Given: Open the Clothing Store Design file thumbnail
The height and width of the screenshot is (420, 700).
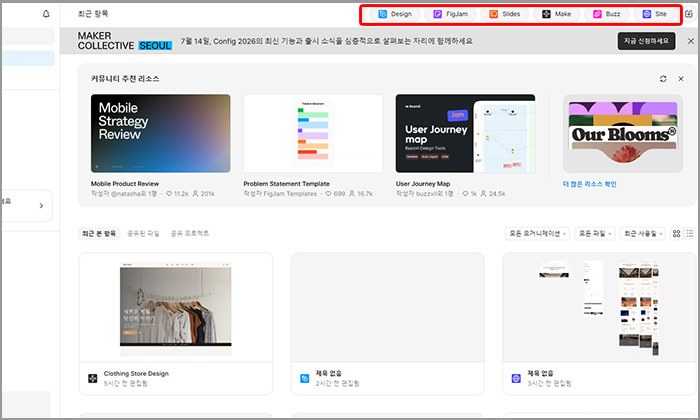Looking at the screenshot, I should coord(176,308).
